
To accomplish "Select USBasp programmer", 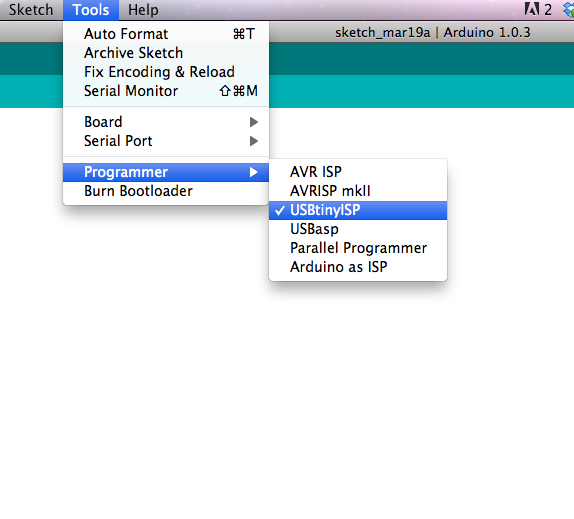I will tap(358, 229).
